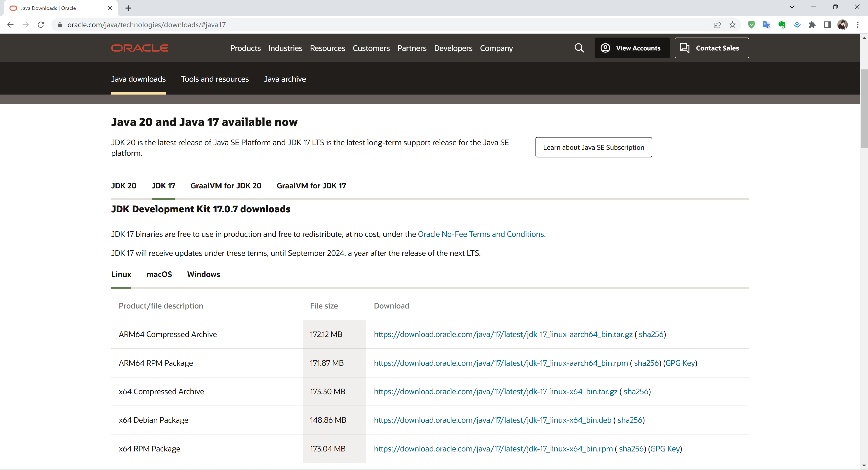
Task: Open Oracle site search
Action: tap(579, 48)
